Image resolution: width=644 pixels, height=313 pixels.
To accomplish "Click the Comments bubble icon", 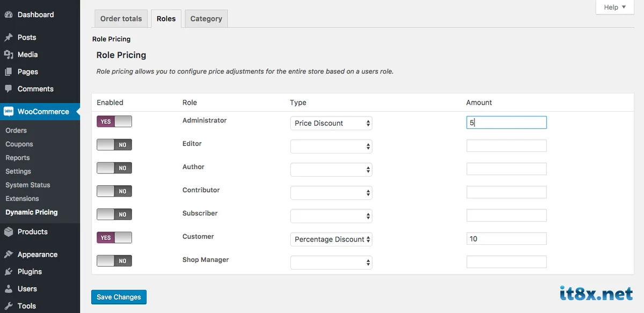I will [x=9, y=89].
